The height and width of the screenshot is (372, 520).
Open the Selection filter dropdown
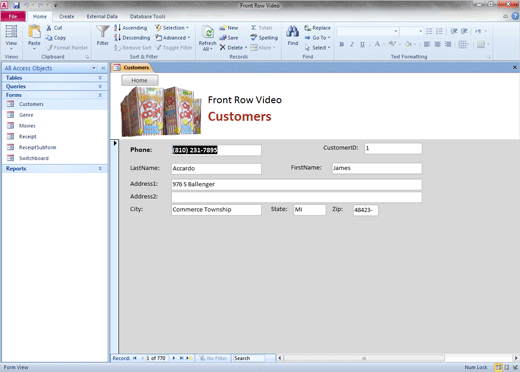(172, 28)
